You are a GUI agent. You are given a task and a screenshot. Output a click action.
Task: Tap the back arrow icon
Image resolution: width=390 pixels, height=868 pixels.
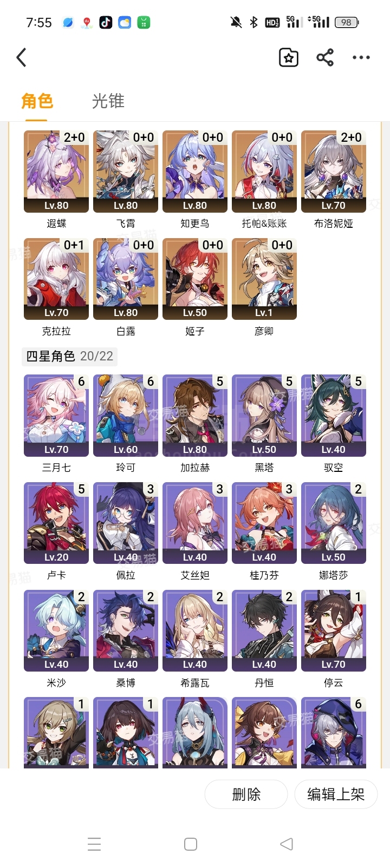pos(22,57)
